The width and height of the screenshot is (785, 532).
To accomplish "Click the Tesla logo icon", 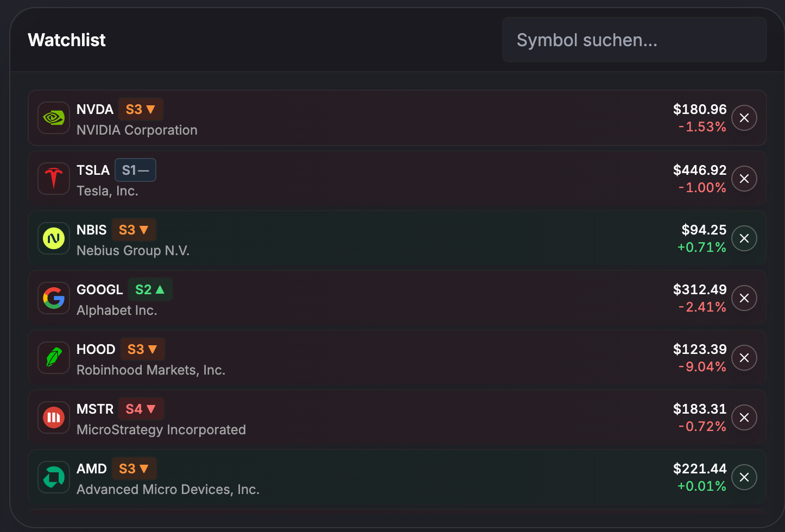I will pyautogui.click(x=54, y=179).
